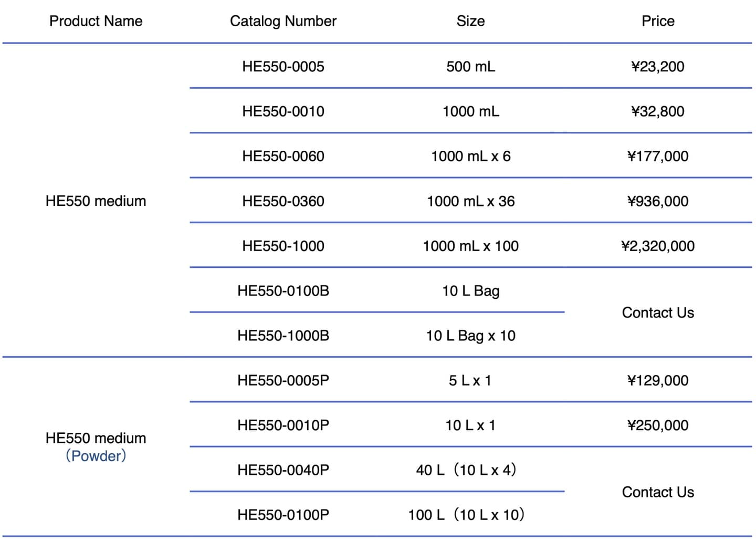Click the HE550-0040P catalog number
This screenshot has height=541, width=756.
tap(283, 470)
